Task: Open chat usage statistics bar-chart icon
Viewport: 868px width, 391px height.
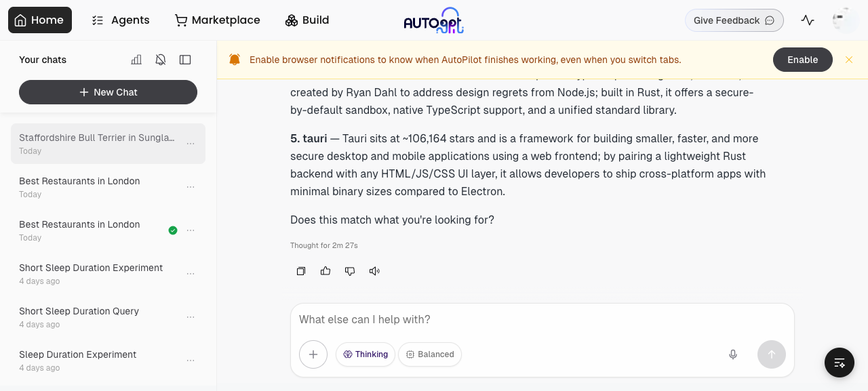Action: click(x=136, y=60)
